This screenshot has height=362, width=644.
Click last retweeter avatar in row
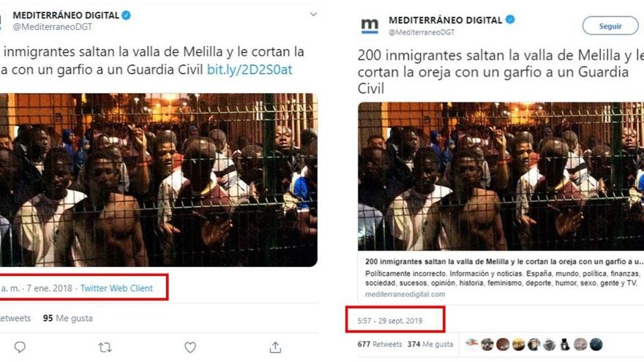[x=596, y=344]
